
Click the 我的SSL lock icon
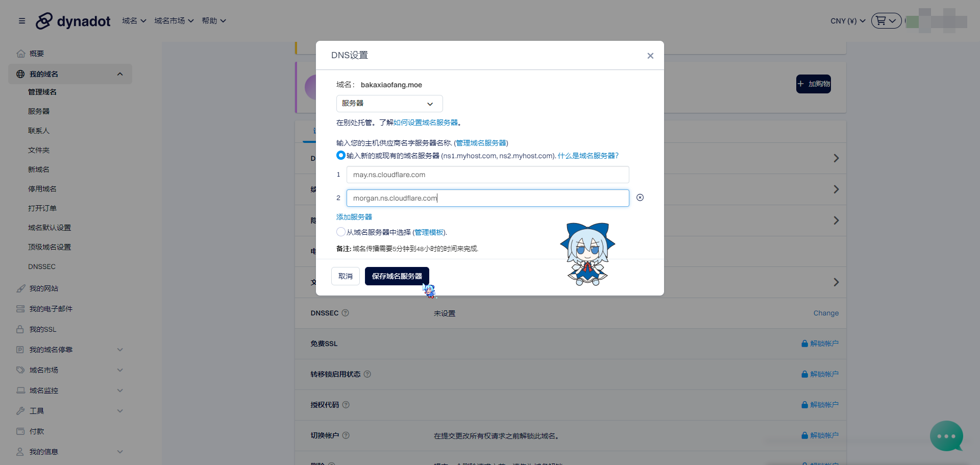[x=20, y=329]
